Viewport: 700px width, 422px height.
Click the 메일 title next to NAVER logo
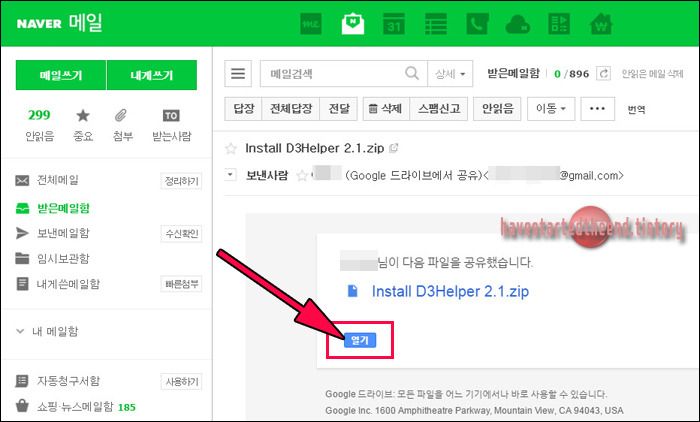click(x=86, y=23)
